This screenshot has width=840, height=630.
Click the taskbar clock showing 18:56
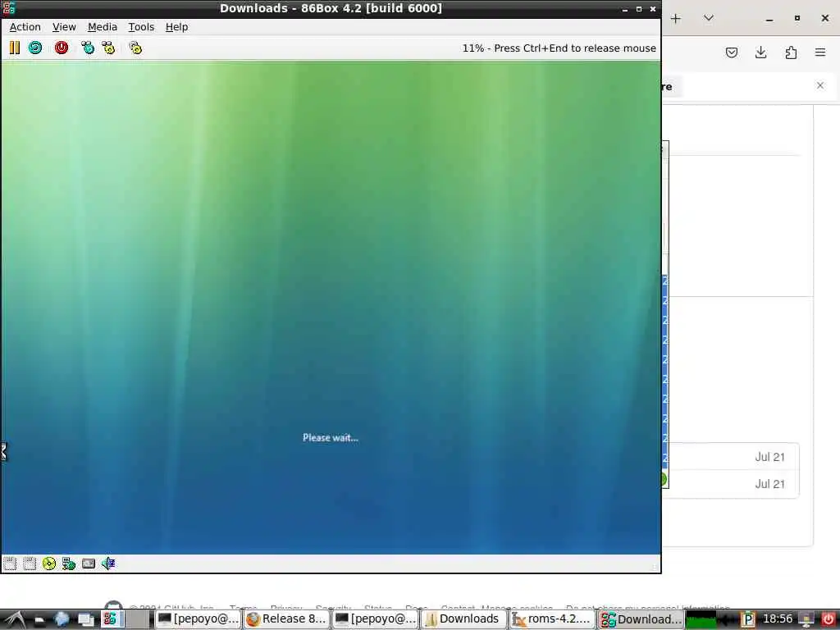(778, 619)
